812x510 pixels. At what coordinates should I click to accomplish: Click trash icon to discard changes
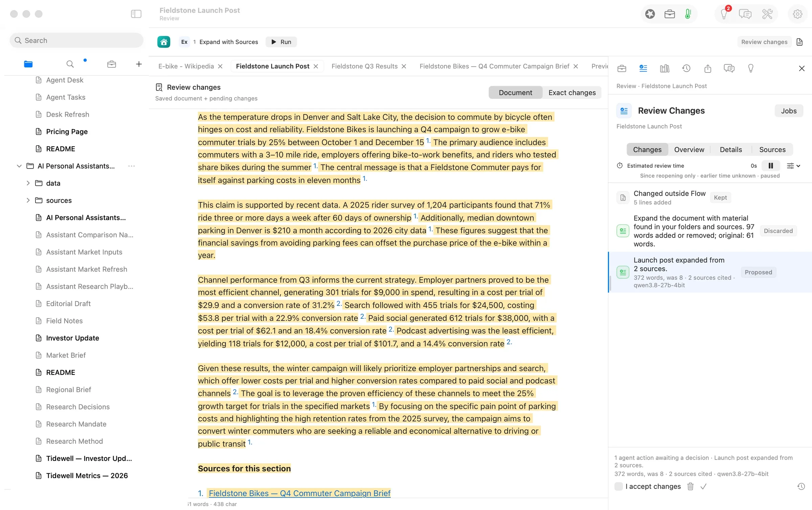[x=690, y=486]
